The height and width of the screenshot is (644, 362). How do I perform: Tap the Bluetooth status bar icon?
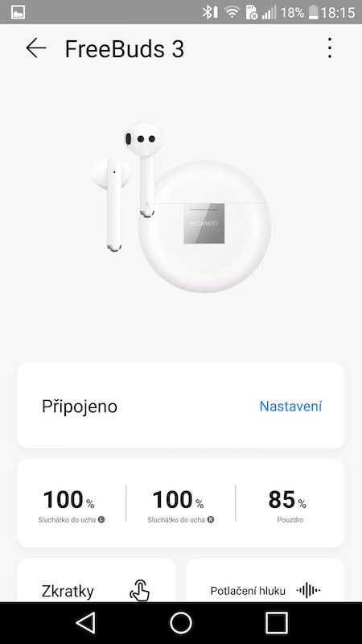210,12
